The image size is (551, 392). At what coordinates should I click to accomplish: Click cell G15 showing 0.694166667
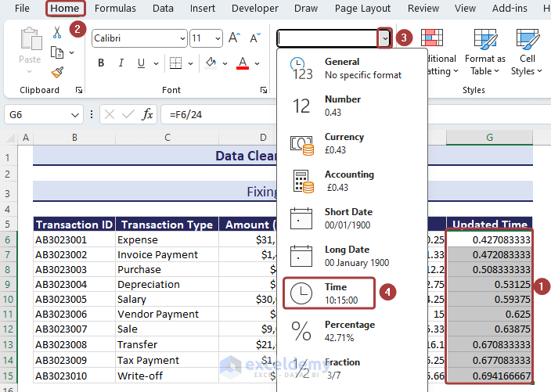pos(489,376)
